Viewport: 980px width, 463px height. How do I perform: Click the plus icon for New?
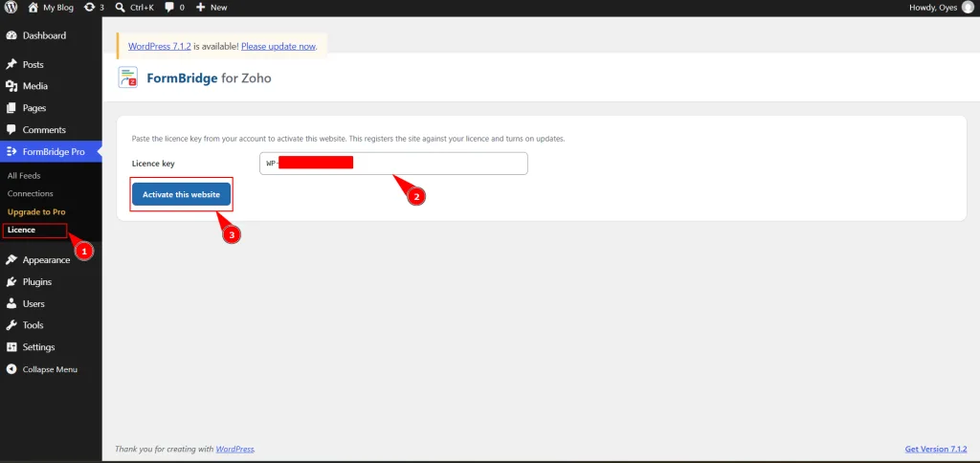[x=201, y=8]
